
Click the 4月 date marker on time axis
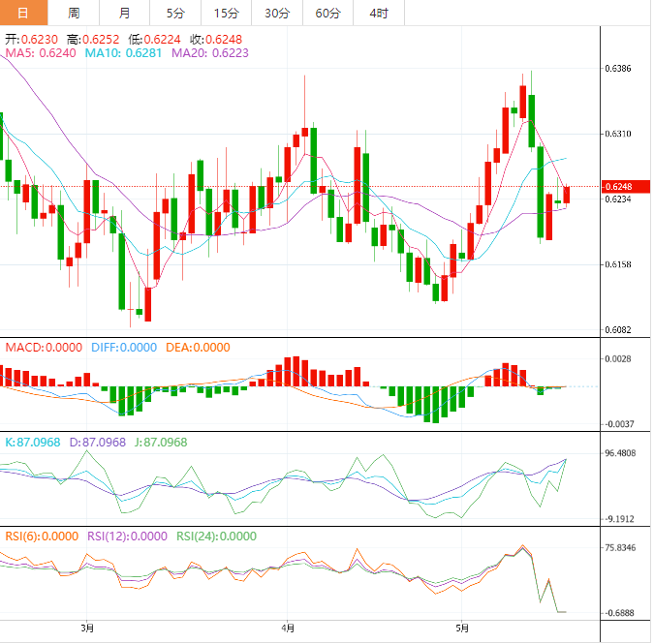(x=288, y=628)
